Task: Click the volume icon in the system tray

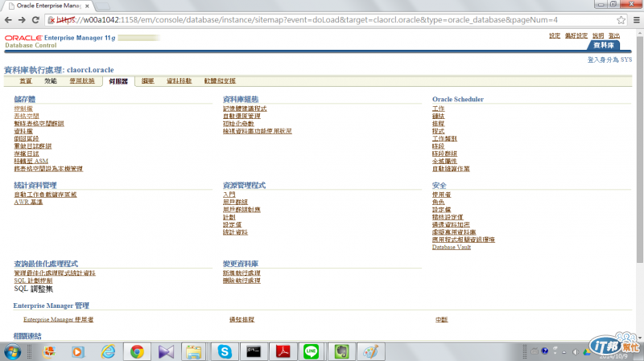Action: click(576, 351)
